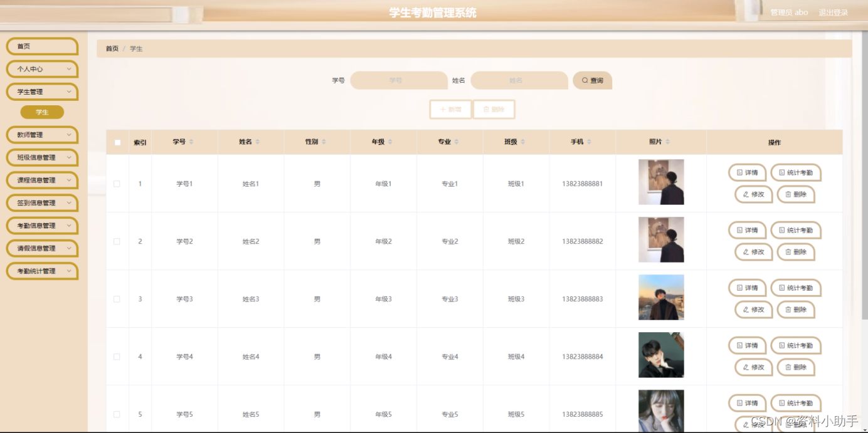The height and width of the screenshot is (433, 868).
Task: Click 删除 for student 姓名1
Action: 796,194
